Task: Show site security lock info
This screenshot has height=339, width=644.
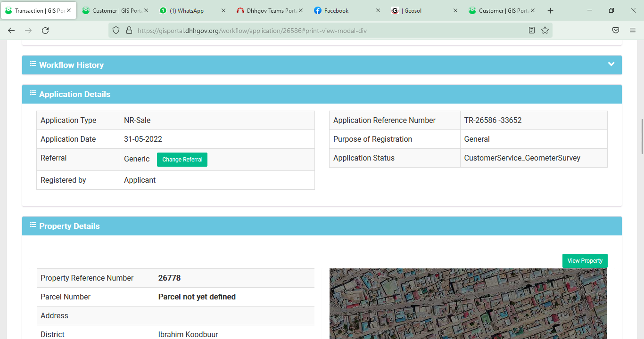Action: coord(129,30)
